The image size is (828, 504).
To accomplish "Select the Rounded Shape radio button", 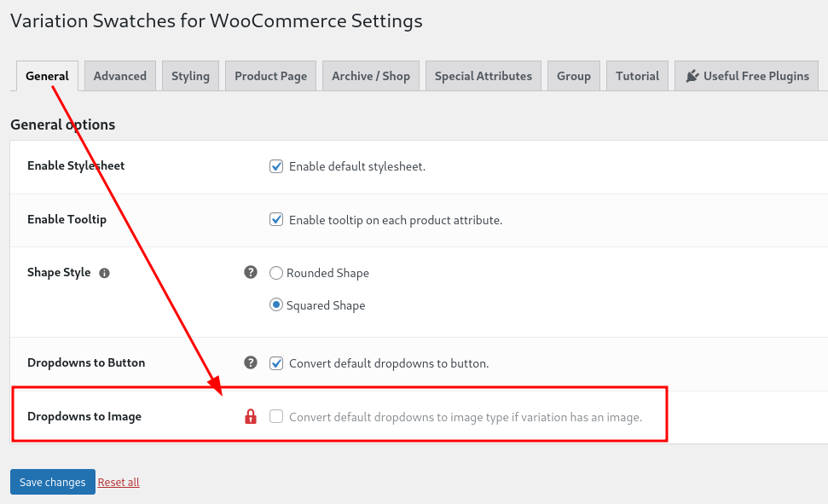I will coord(276,273).
